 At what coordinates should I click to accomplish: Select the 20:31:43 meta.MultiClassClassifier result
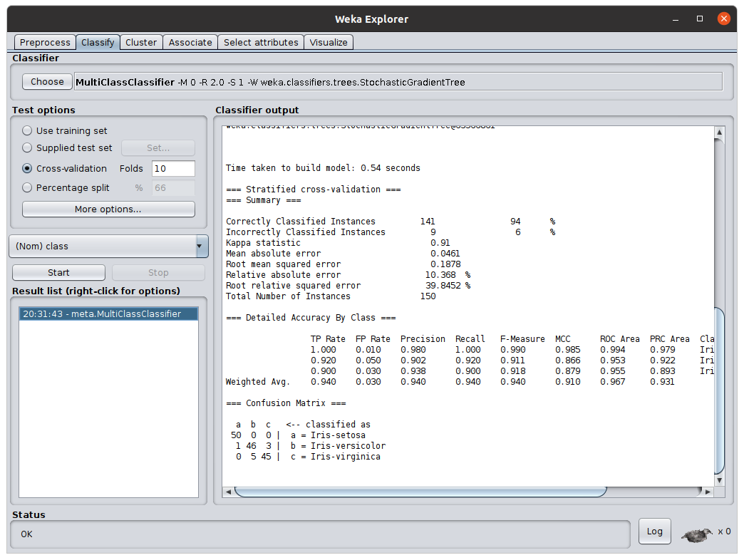pos(108,314)
